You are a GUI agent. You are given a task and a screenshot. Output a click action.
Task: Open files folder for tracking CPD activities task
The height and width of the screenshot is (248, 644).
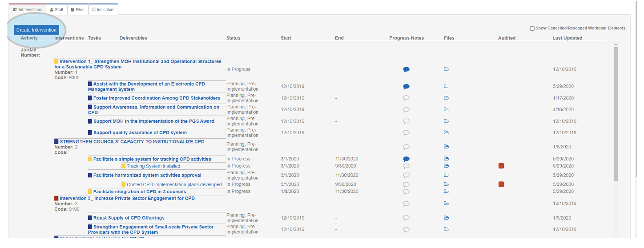pyautogui.click(x=447, y=159)
